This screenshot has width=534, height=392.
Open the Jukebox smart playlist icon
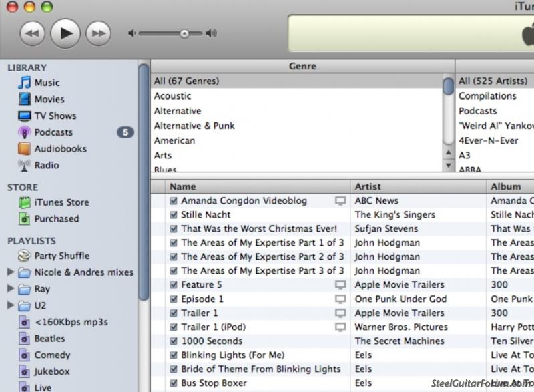pos(24,371)
